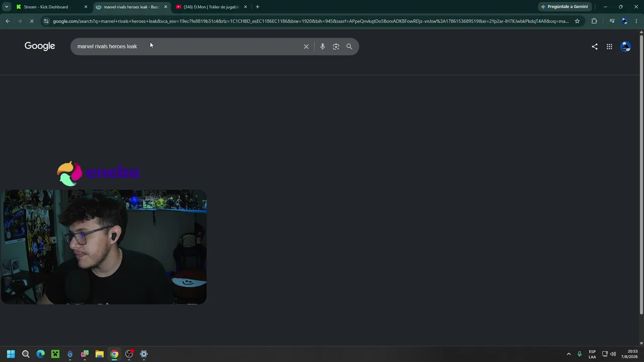Open Windows taskbar search
This screenshot has height=362, width=644.
pyautogui.click(x=26, y=354)
